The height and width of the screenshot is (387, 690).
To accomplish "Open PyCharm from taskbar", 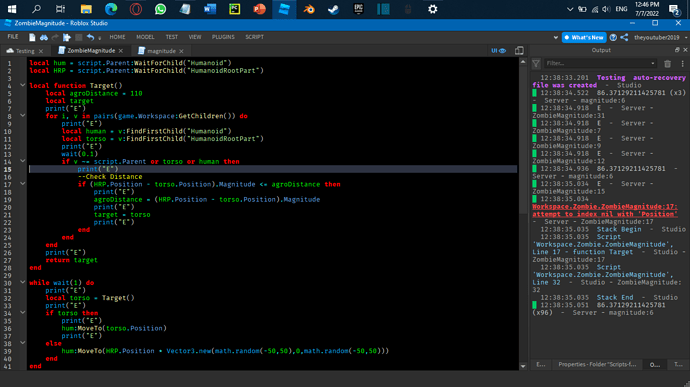I will coord(235,9).
